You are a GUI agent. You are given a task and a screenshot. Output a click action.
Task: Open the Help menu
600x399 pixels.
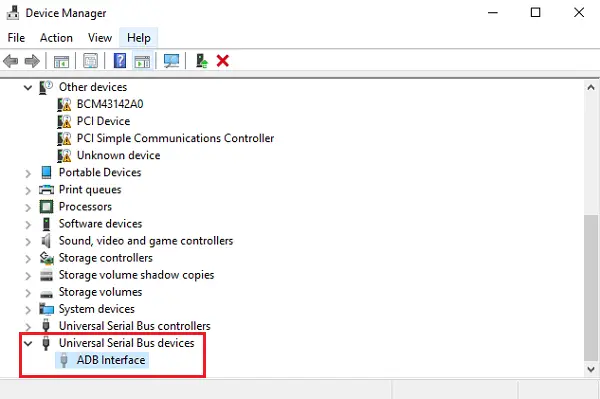click(x=139, y=38)
